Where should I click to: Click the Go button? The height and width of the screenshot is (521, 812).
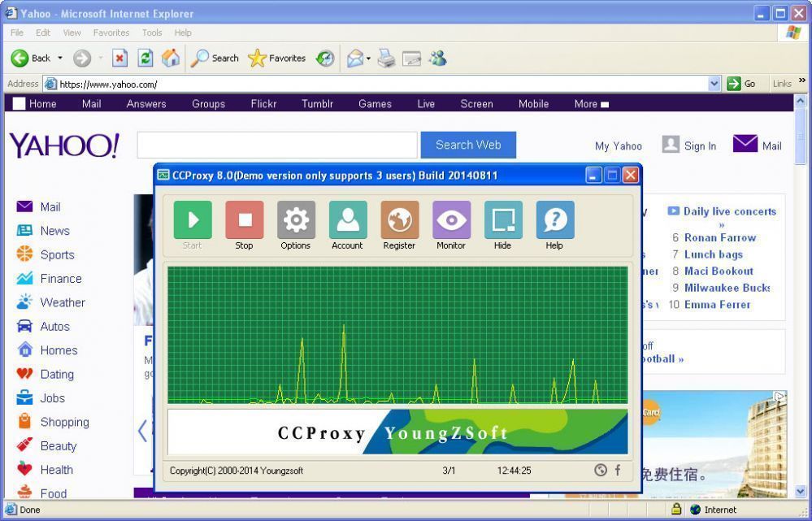(x=741, y=84)
